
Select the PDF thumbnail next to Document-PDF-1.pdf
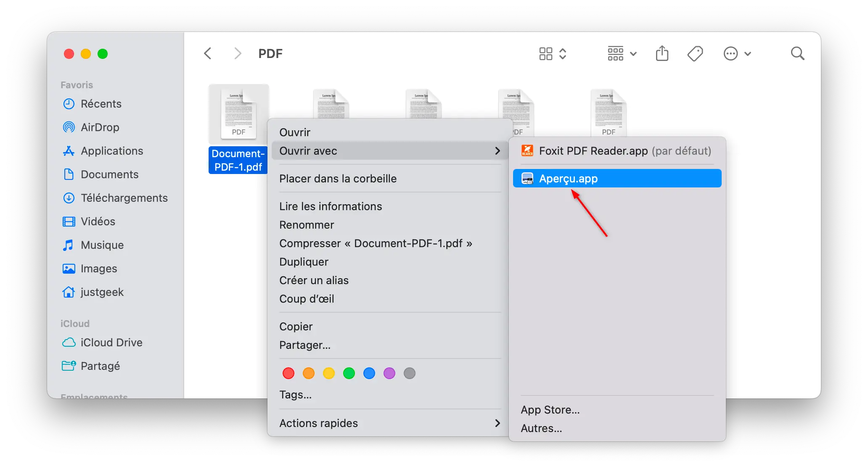(331, 103)
